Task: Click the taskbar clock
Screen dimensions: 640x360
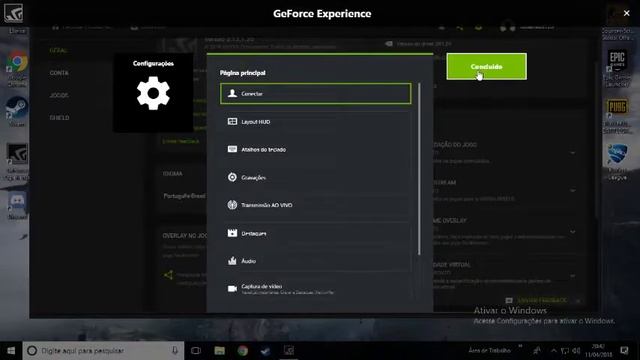Action: point(598,351)
